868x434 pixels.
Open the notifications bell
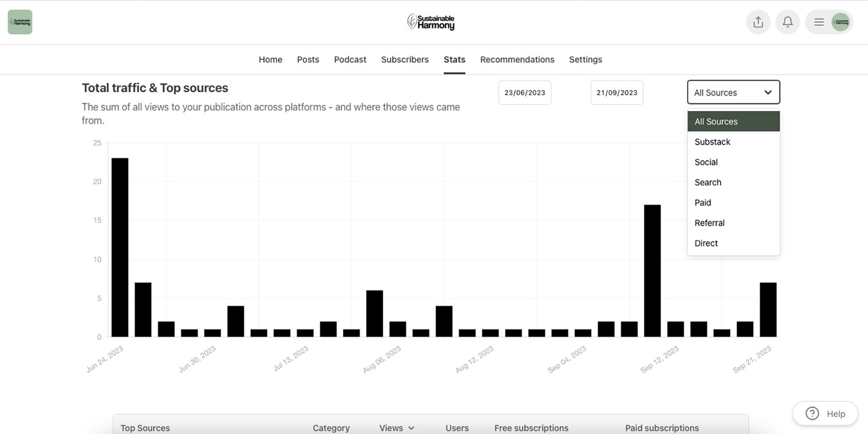point(787,22)
